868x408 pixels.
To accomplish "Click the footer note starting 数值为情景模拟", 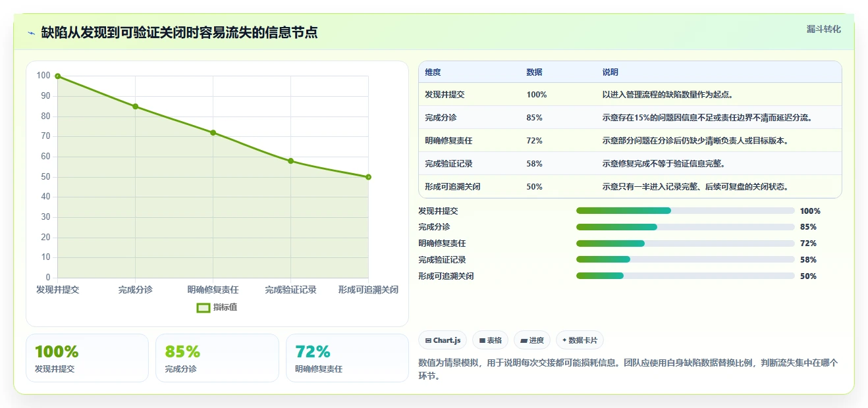I will (628, 370).
